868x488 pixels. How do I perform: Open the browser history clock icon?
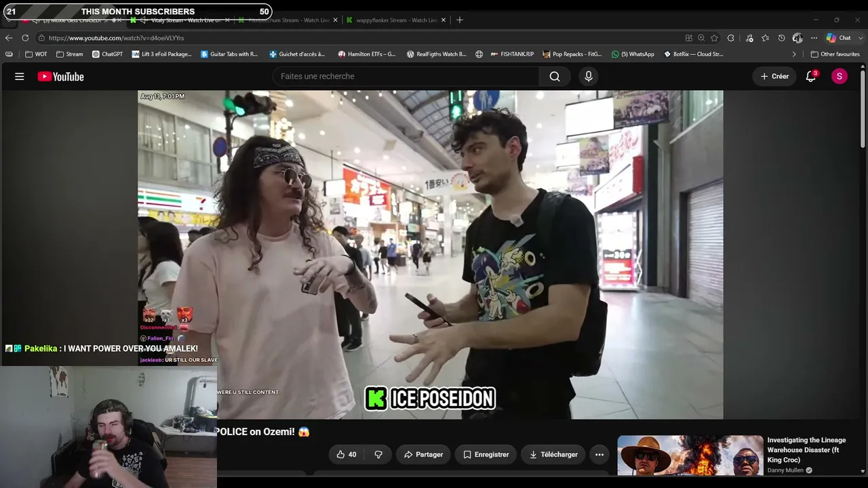[781, 38]
